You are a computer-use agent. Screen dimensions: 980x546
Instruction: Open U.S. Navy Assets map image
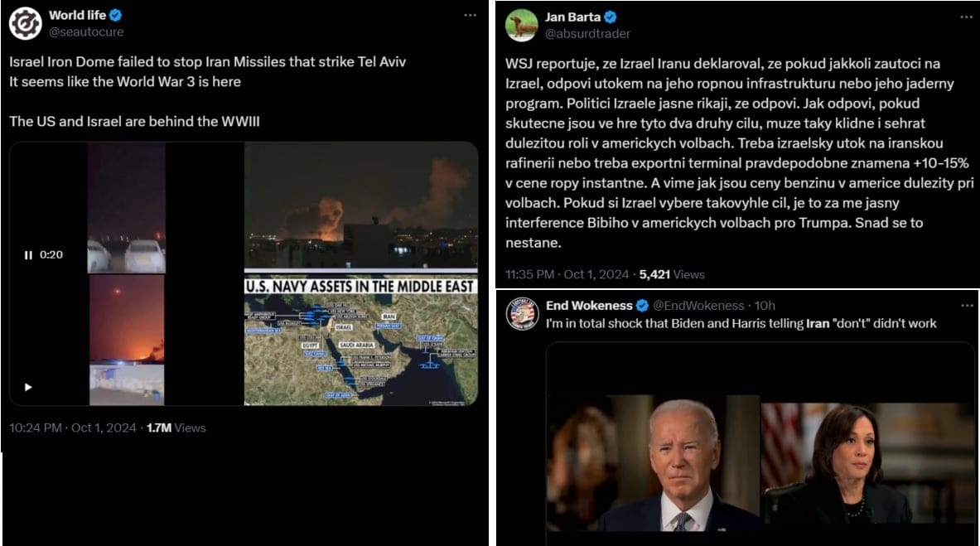coord(360,341)
